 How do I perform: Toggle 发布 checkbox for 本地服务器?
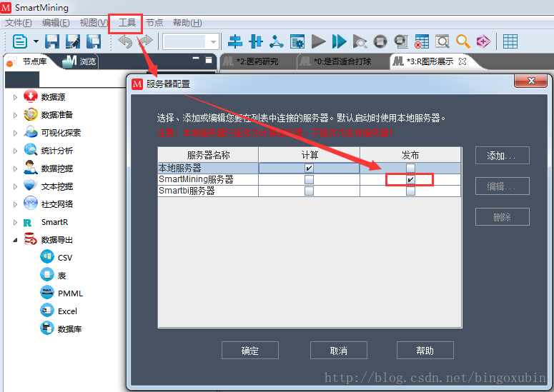click(x=410, y=168)
